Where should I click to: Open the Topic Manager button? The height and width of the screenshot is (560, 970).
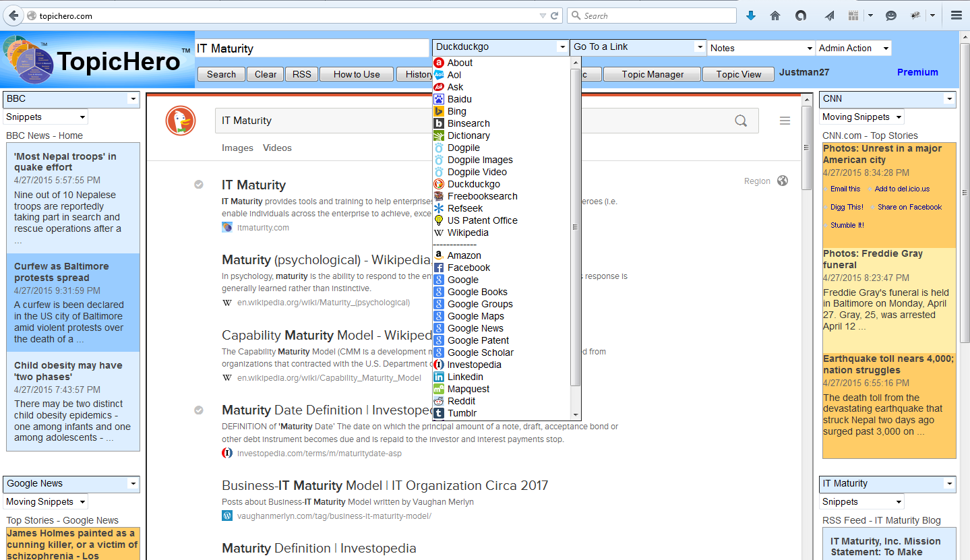pyautogui.click(x=653, y=74)
